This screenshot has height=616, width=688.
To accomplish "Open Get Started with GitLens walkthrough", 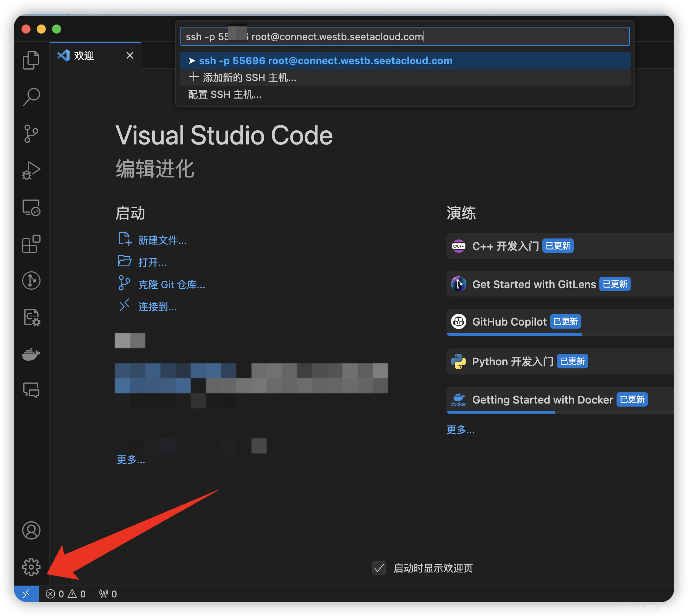I will pos(560,284).
